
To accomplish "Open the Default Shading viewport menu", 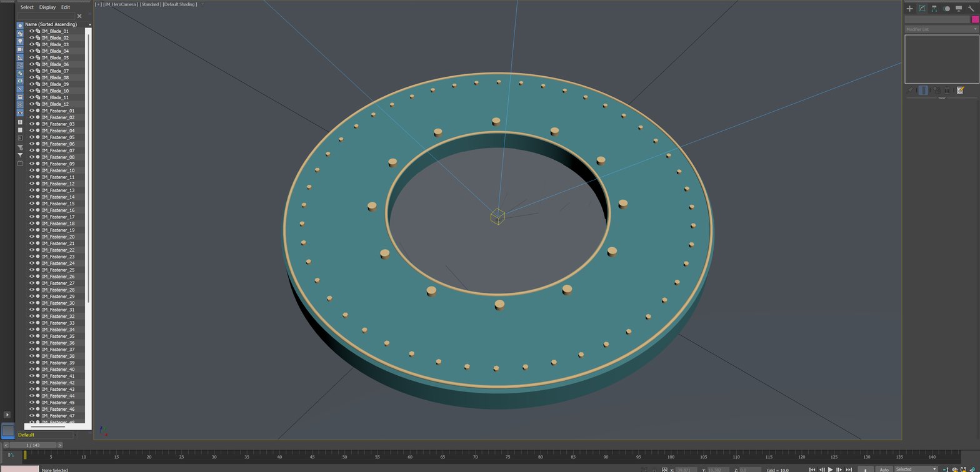I will click(180, 4).
